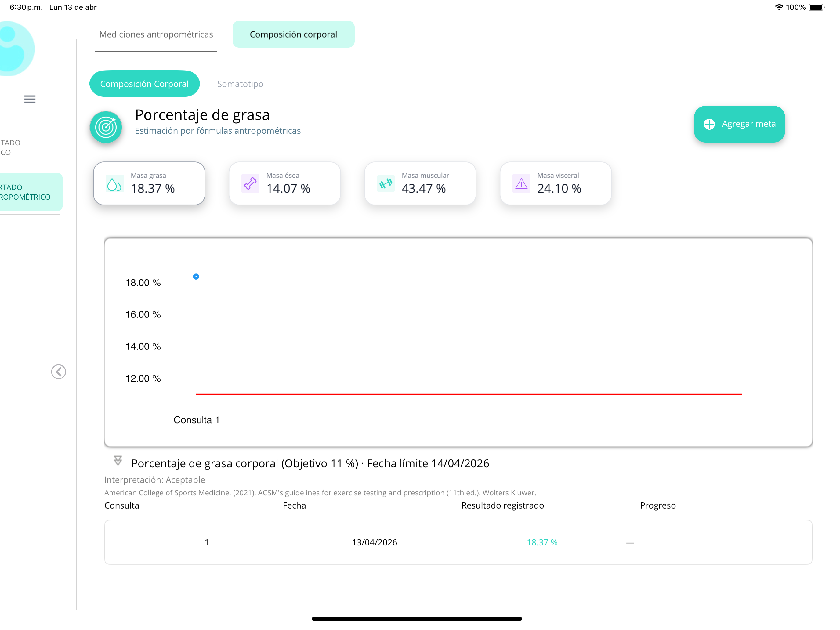Select the Masa visceral 24.10 % card
Image resolution: width=840 pixels, height=630 pixels.
pyautogui.click(x=556, y=184)
